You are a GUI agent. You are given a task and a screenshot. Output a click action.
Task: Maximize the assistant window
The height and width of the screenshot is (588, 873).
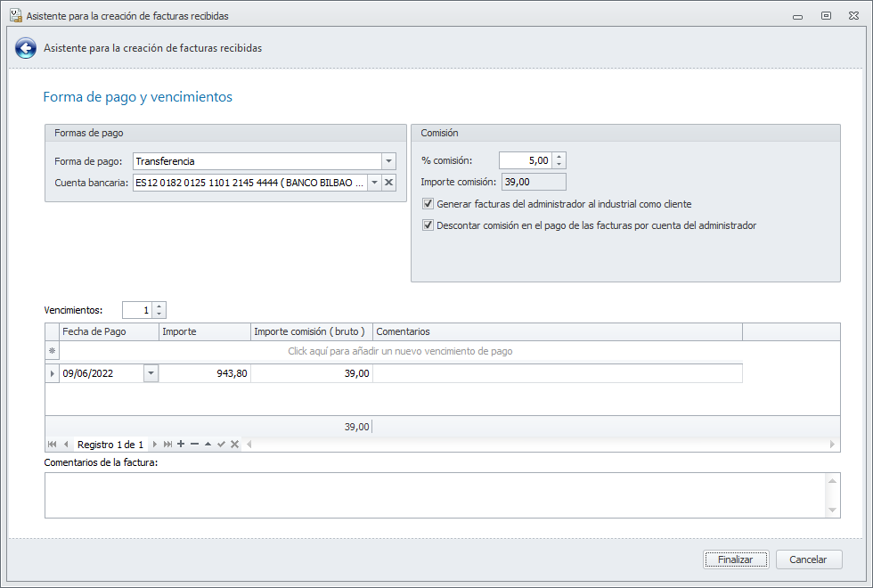point(827,16)
